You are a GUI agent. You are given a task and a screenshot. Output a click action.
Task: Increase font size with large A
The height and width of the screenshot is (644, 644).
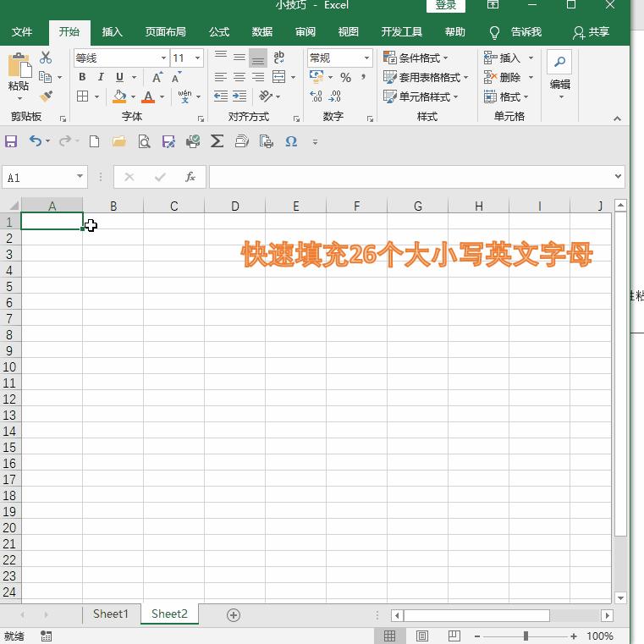(x=157, y=77)
